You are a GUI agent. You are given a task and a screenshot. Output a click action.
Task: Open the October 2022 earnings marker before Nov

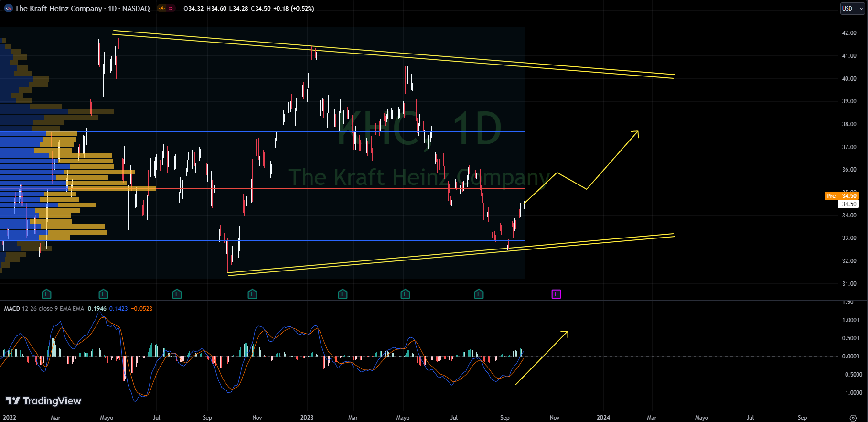coord(252,294)
